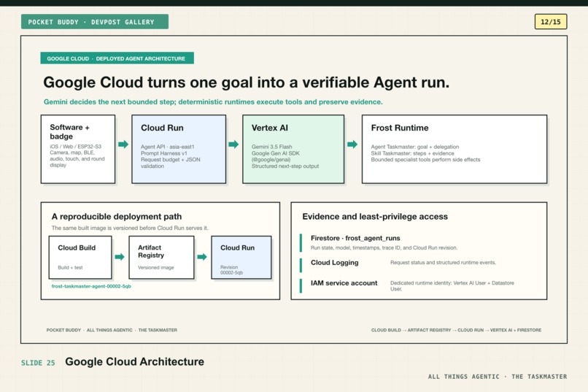Open the 'frost-taskmaster-agent-00002-5qb' link
Image resolution: width=588 pixels, height=392 pixels.
pos(91,286)
